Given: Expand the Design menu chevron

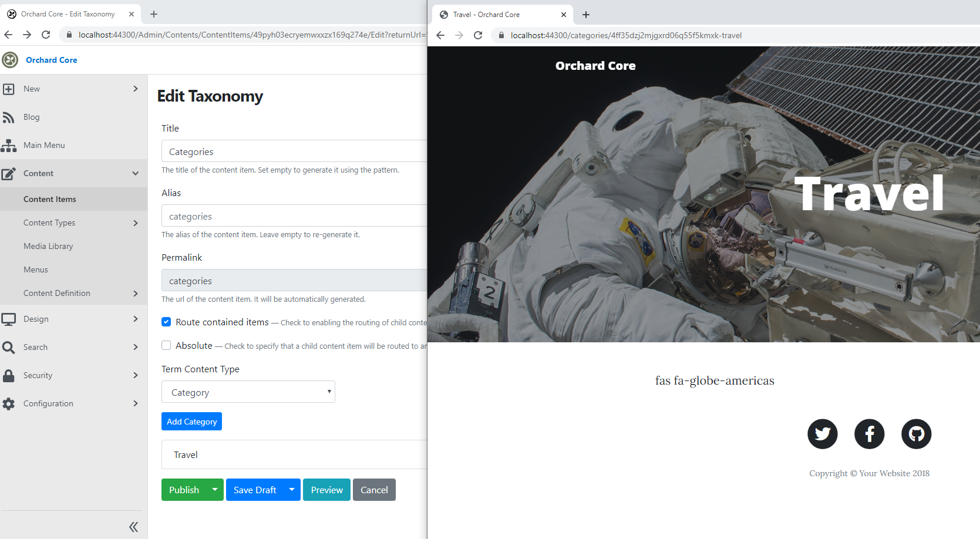Looking at the screenshot, I should pyautogui.click(x=136, y=319).
